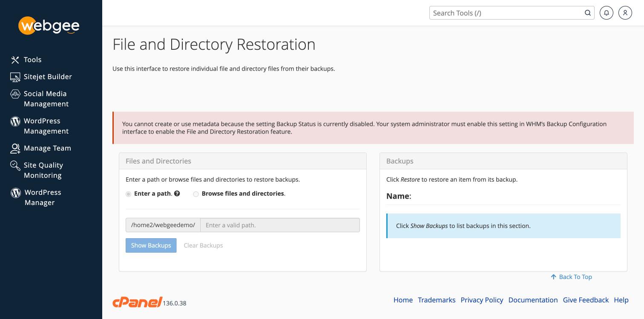Click the /home2/webgeedemo/ path prefix
The image size is (644, 319).
[163, 225]
